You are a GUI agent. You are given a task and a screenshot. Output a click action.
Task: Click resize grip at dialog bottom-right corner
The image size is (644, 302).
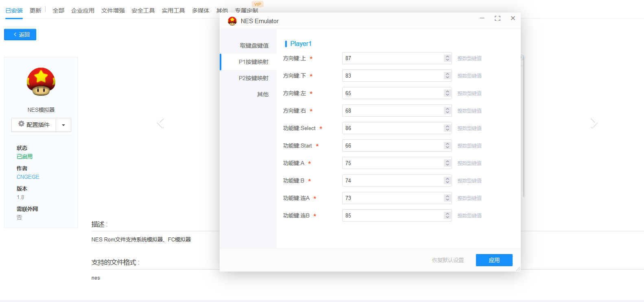(518, 269)
